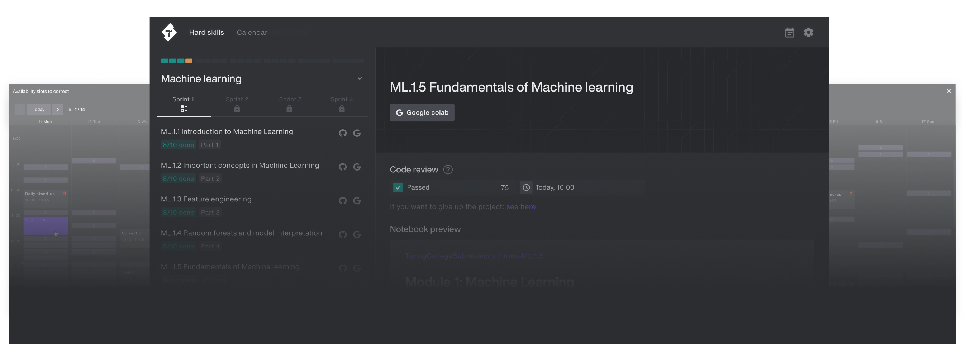Open the Google Colab icon beside ML.1.2
980x344 pixels.
click(x=357, y=167)
